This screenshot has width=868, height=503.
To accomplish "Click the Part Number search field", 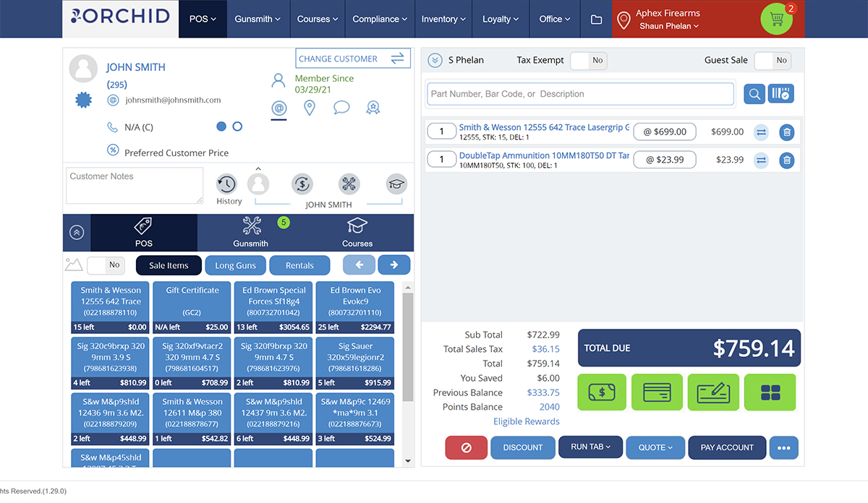I will pos(581,94).
